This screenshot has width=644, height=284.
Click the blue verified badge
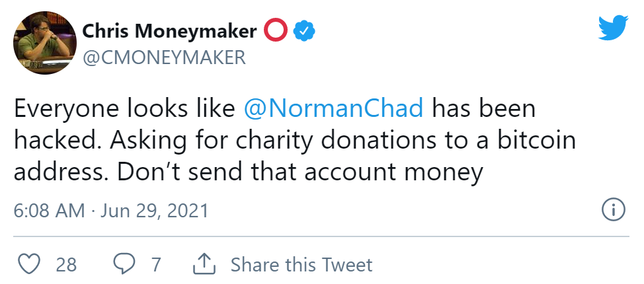click(303, 31)
